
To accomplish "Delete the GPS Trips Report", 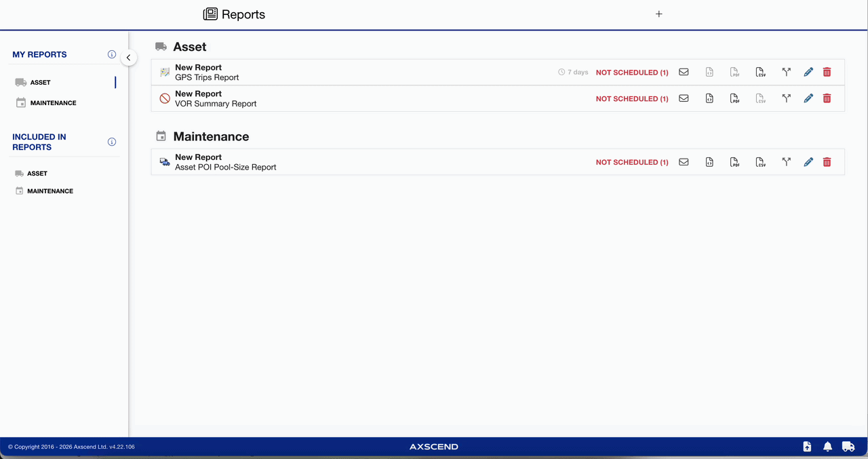I will [827, 72].
